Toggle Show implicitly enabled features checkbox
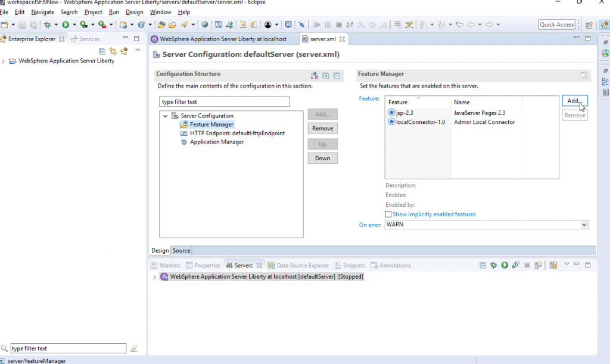The width and height of the screenshot is (610, 364). click(388, 214)
